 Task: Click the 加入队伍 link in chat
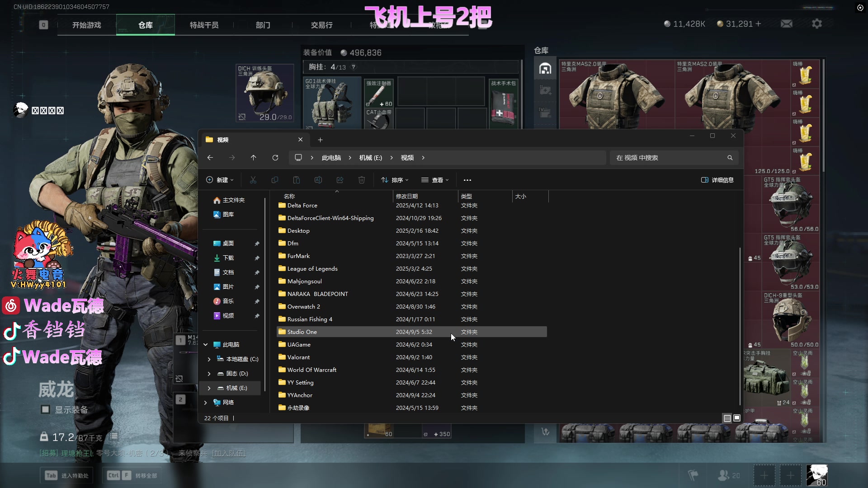228,453
